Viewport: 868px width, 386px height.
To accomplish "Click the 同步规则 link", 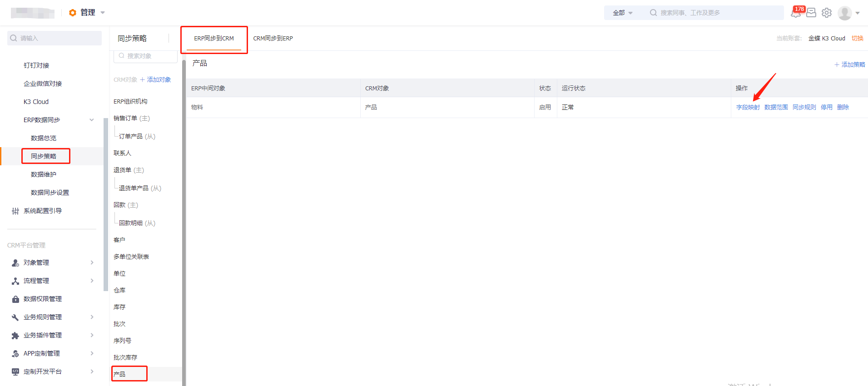I will 804,107.
